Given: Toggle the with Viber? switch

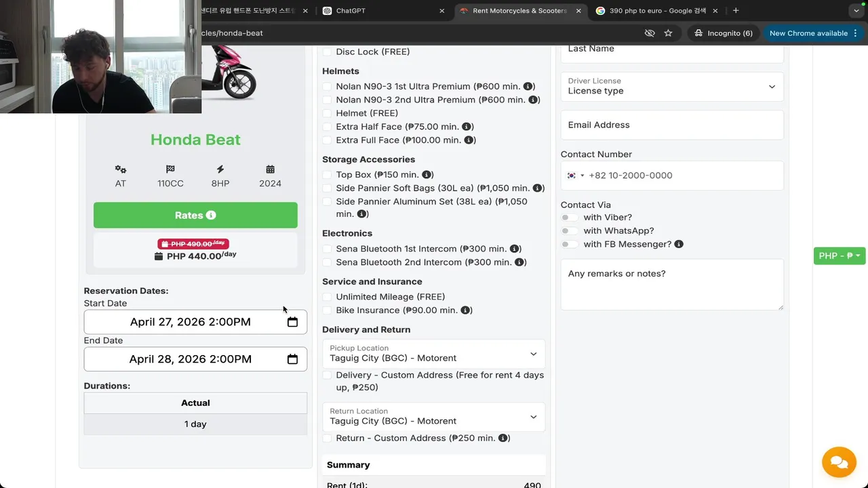Looking at the screenshot, I should (x=570, y=218).
